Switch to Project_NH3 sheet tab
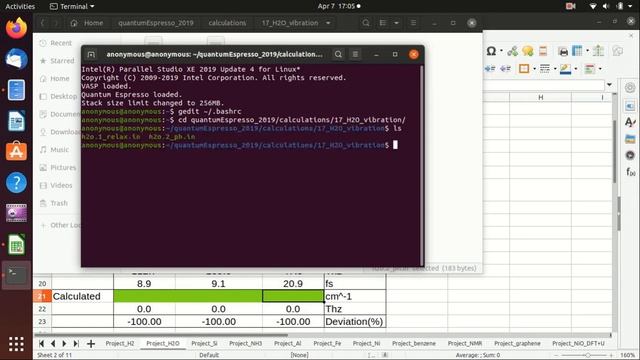The image size is (640, 360). click(245, 343)
